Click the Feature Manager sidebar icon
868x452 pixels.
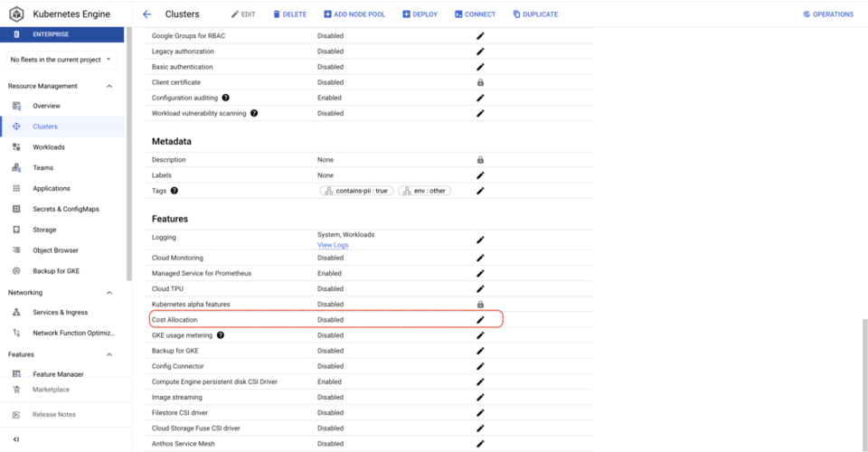point(16,374)
